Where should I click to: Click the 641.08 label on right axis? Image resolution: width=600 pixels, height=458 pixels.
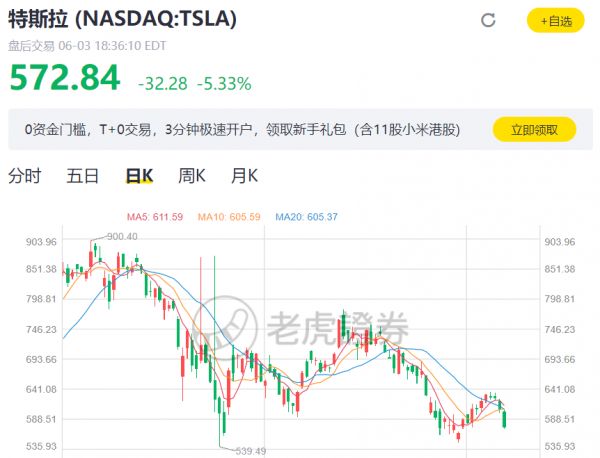click(560, 389)
